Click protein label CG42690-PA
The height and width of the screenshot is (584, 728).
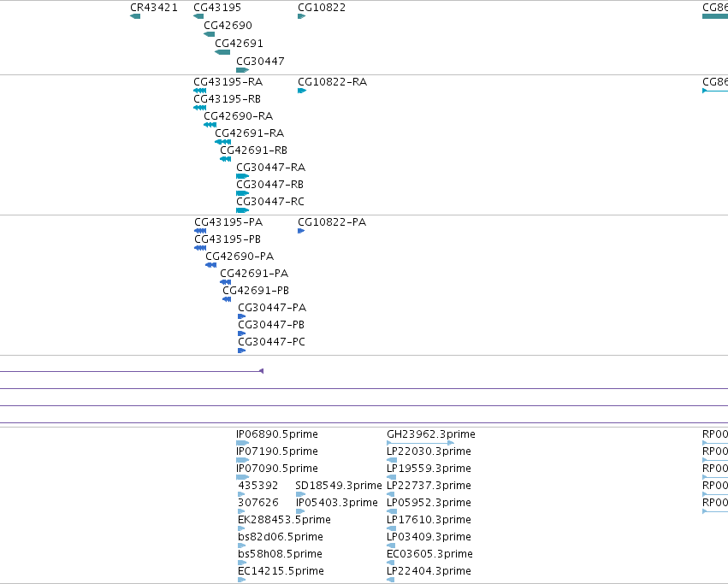tap(240, 257)
